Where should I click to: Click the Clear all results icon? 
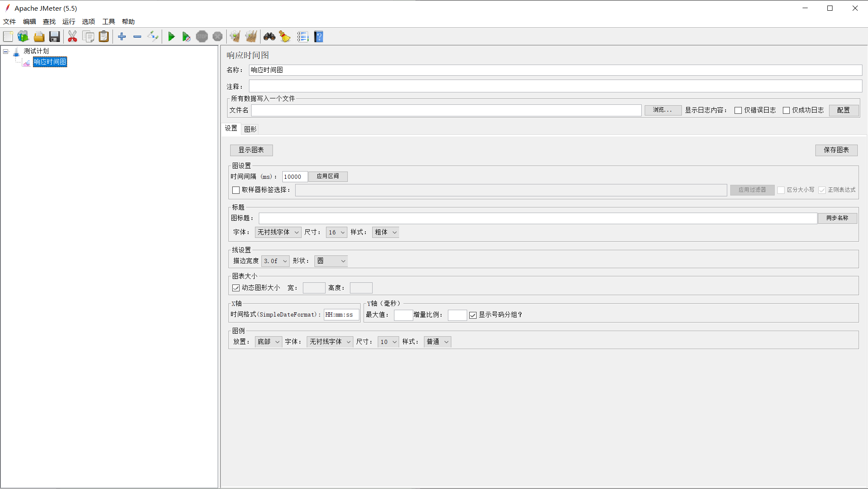251,37
